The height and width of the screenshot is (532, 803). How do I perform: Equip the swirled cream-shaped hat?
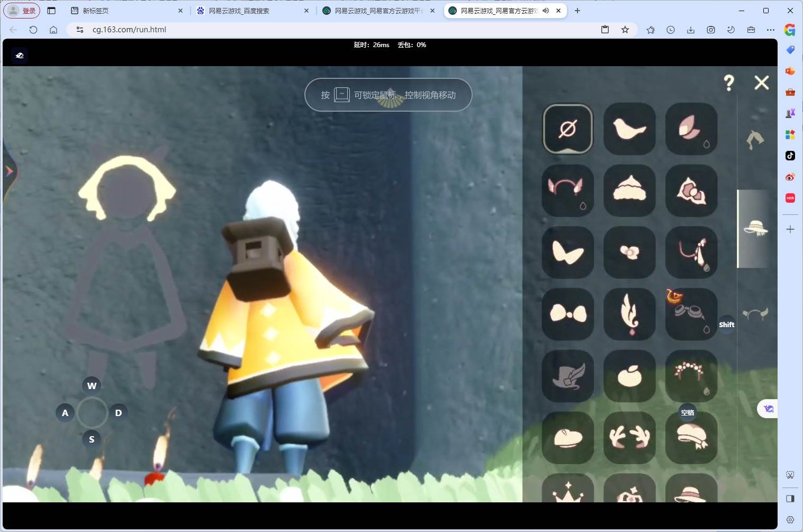click(629, 190)
